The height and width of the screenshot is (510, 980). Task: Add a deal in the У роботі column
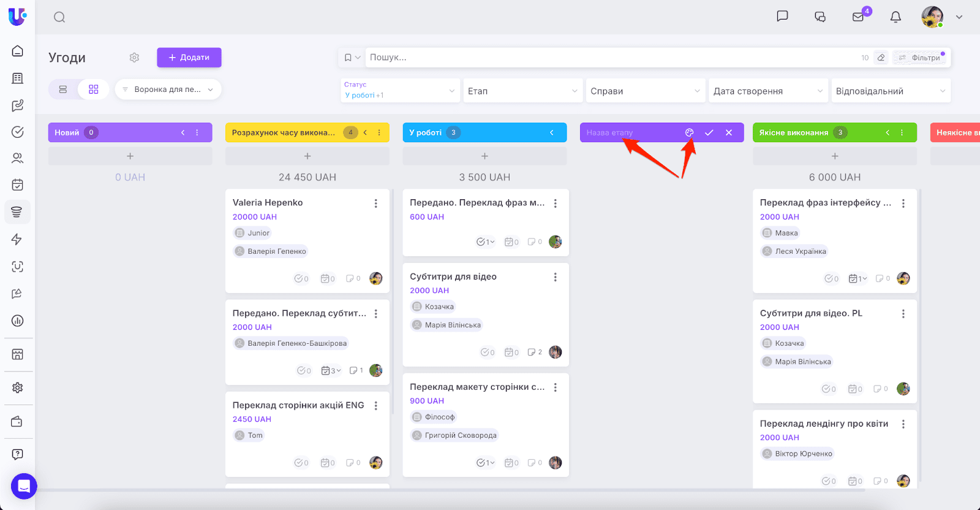tap(484, 156)
